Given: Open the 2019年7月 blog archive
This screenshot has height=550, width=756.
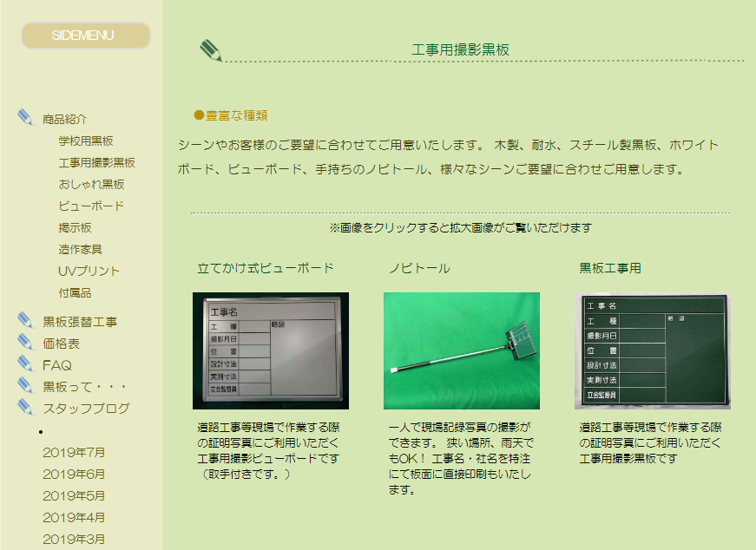Looking at the screenshot, I should [74, 452].
